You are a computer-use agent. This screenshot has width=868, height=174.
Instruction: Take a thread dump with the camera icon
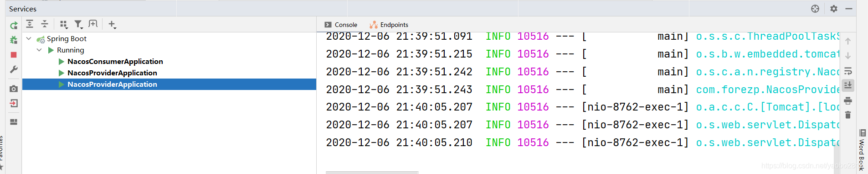(14, 89)
